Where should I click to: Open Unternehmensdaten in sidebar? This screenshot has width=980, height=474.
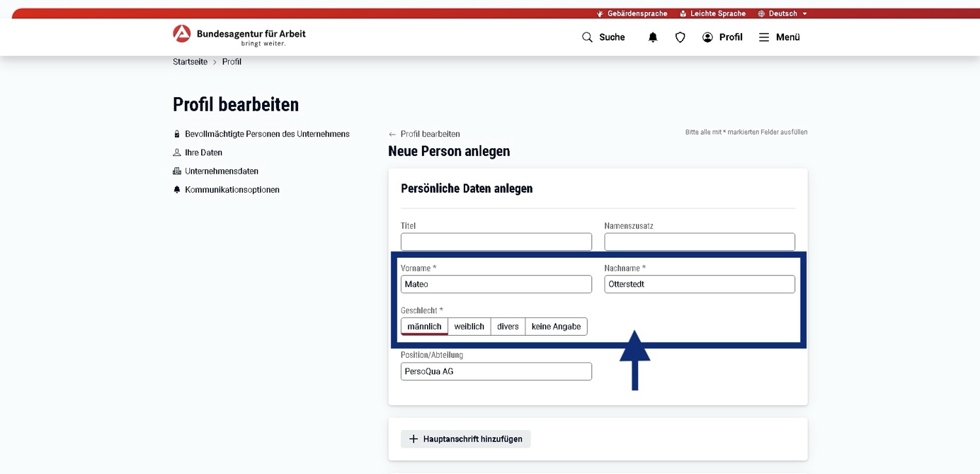[x=221, y=171]
